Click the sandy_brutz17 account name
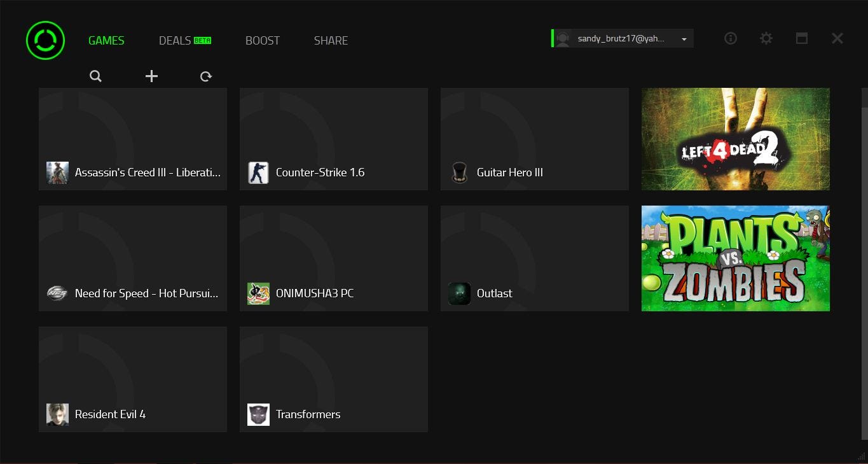Viewport: 868px width, 464px height. point(621,39)
